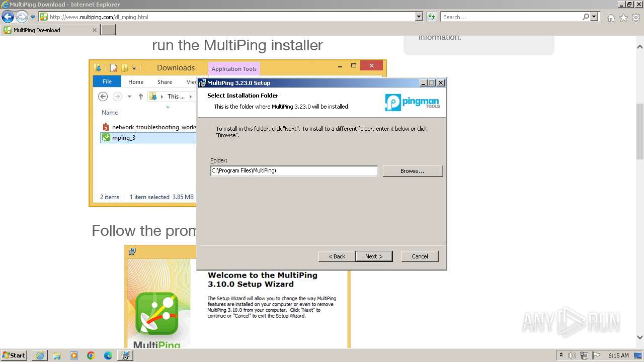
Task: Click the Share ribbon tab in image
Action: (165, 82)
